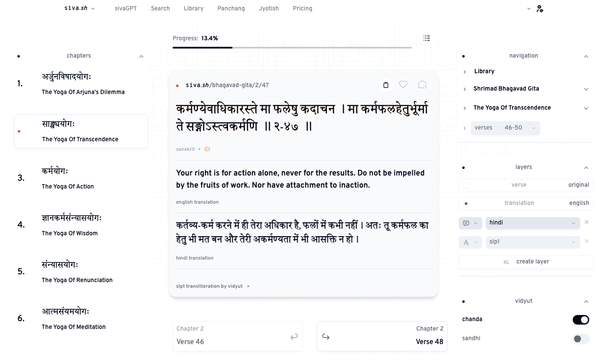
Task: Open the Pricing page
Action: pos(303,9)
